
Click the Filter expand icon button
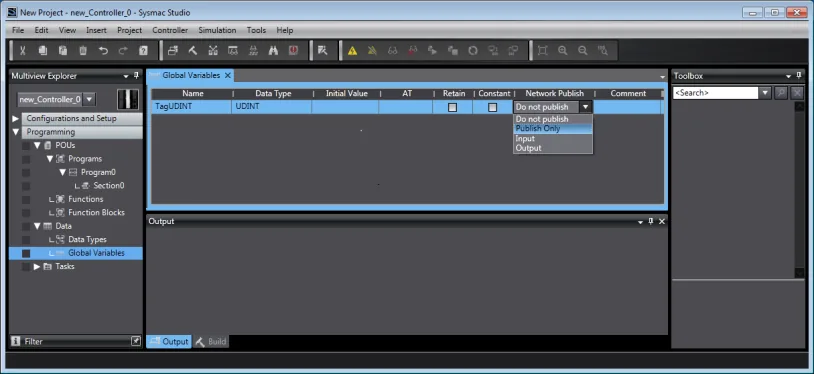pos(135,341)
